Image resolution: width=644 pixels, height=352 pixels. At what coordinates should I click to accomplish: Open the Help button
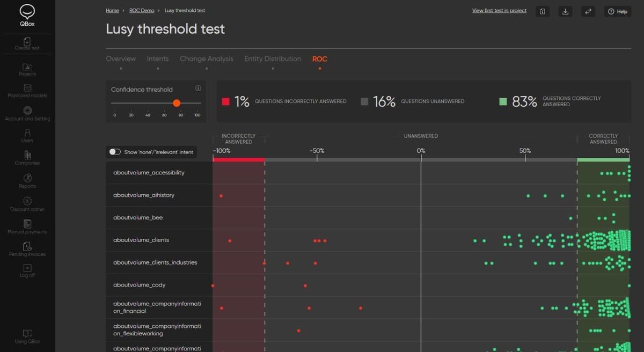618,11
